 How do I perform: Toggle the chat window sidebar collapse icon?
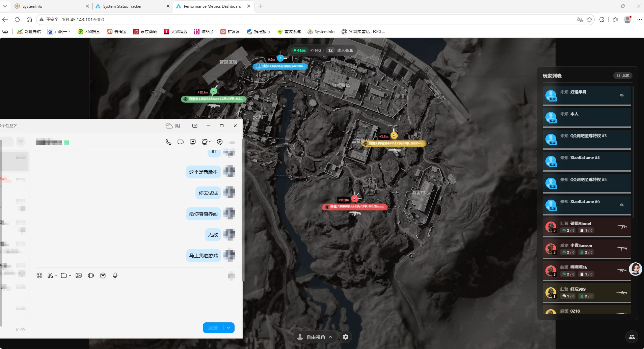click(x=195, y=126)
